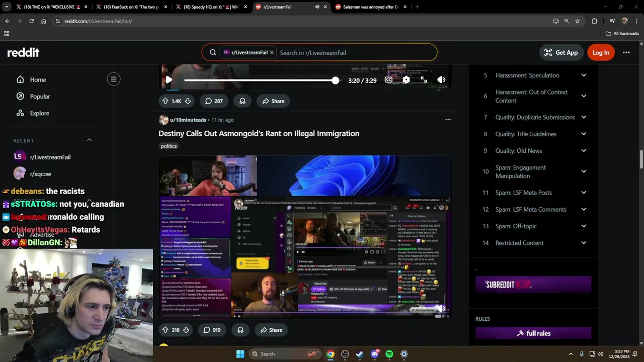Toggle closed captions on video player

tap(388, 79)
